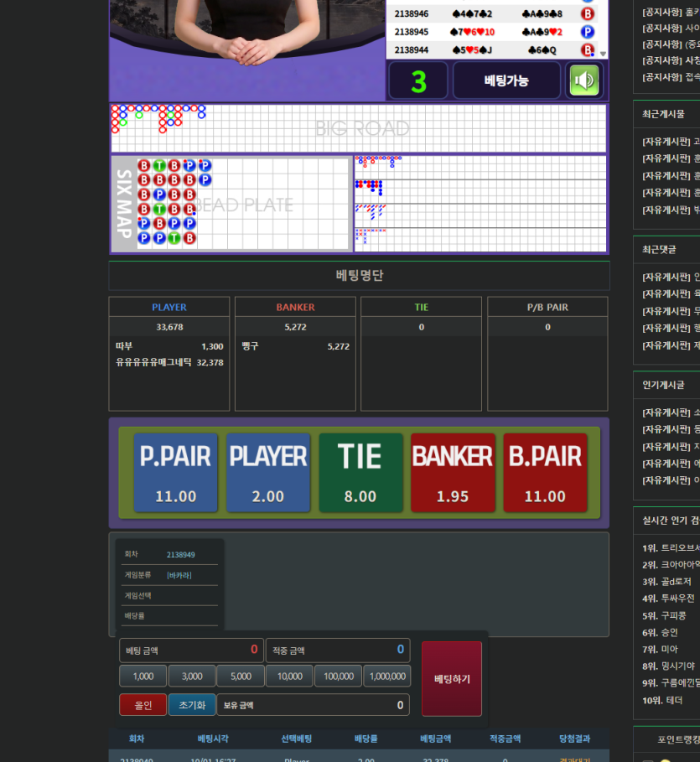Click the P/B PAIR column header

(x=547, y=307)
